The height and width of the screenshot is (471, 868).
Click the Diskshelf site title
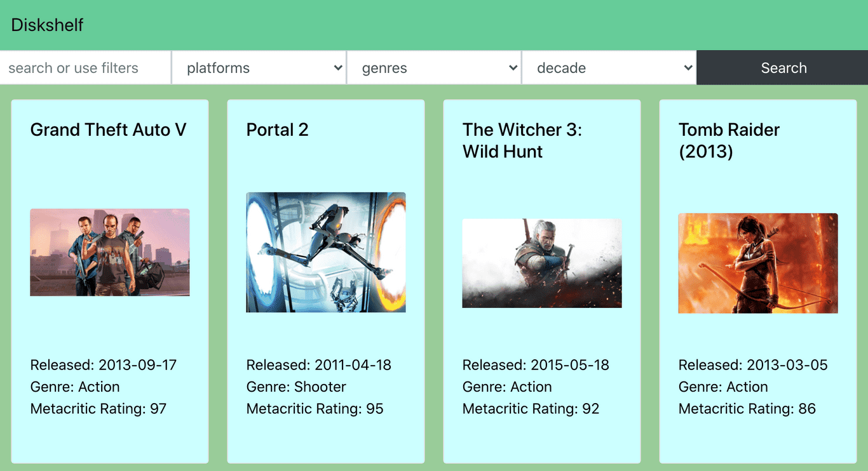pyautogui.click(x=48, y=25)
